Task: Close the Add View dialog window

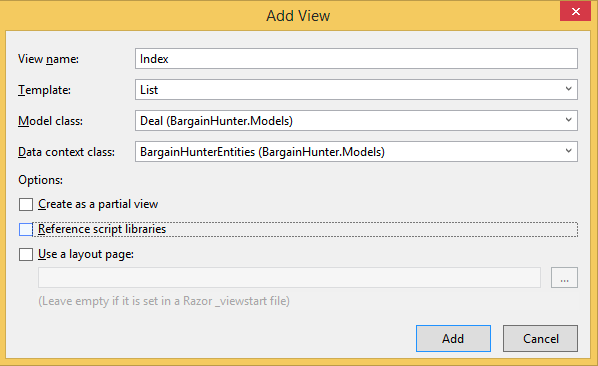Action: pyautogui.click(x=575, y=11)
